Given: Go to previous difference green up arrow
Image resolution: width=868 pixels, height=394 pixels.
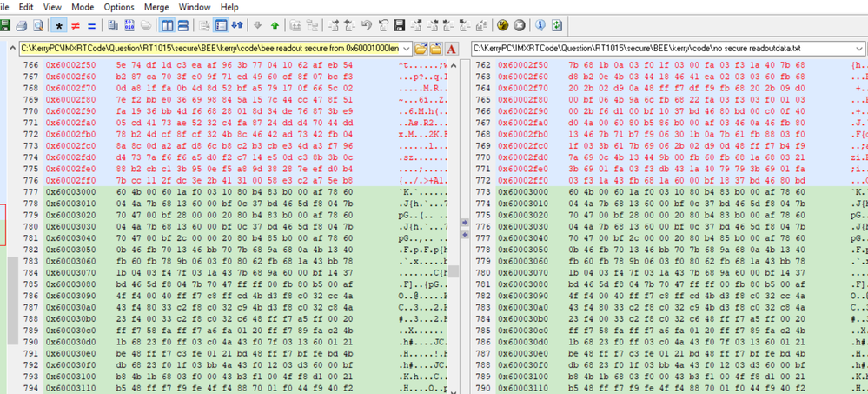Looking at the screenshot, I should [x=275, y=25].
